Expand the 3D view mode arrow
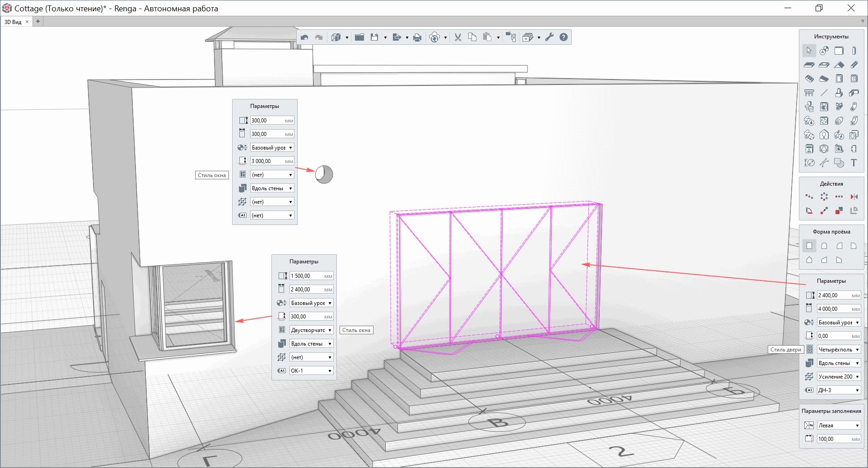Screen dimensions: 868x468 [x=347, y=38]
